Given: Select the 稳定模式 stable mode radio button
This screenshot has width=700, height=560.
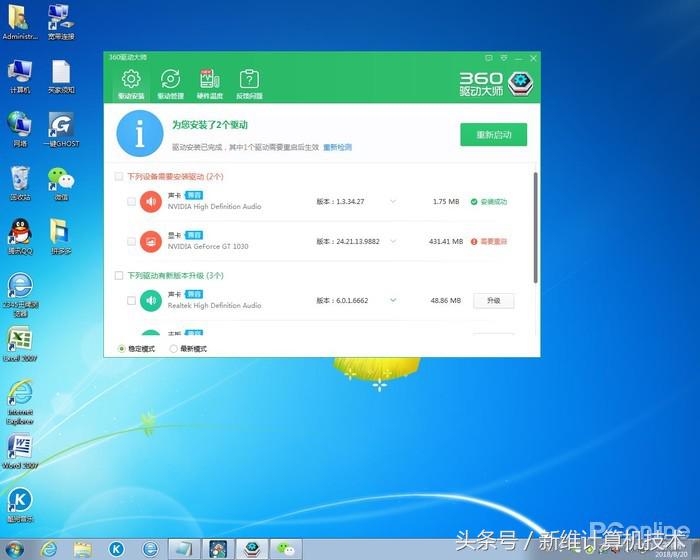Looking at the screenshot, I should [x=121, y=349].
